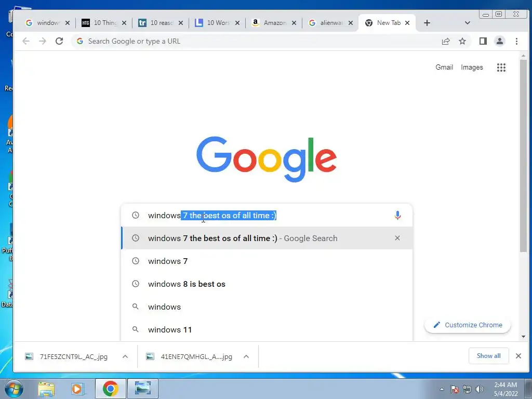
Task: Open the network tray icon
Action: (x=467, y=389)
